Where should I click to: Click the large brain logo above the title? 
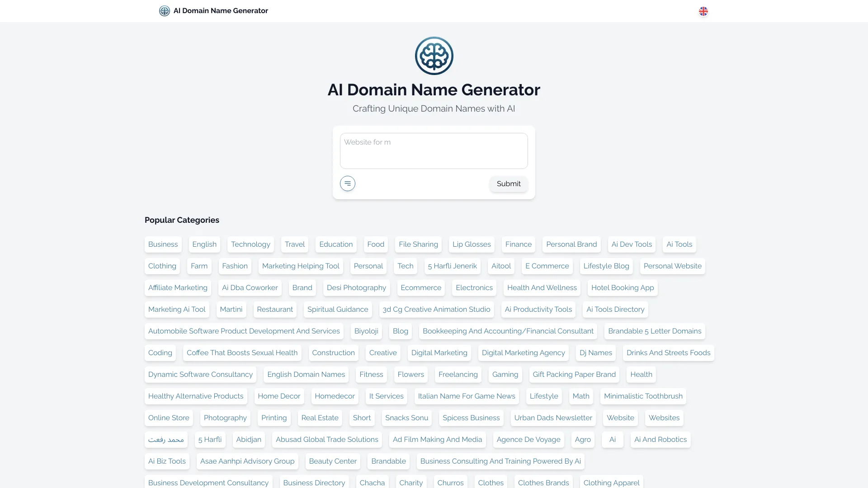pyautogui.click(x=434, y=56)
